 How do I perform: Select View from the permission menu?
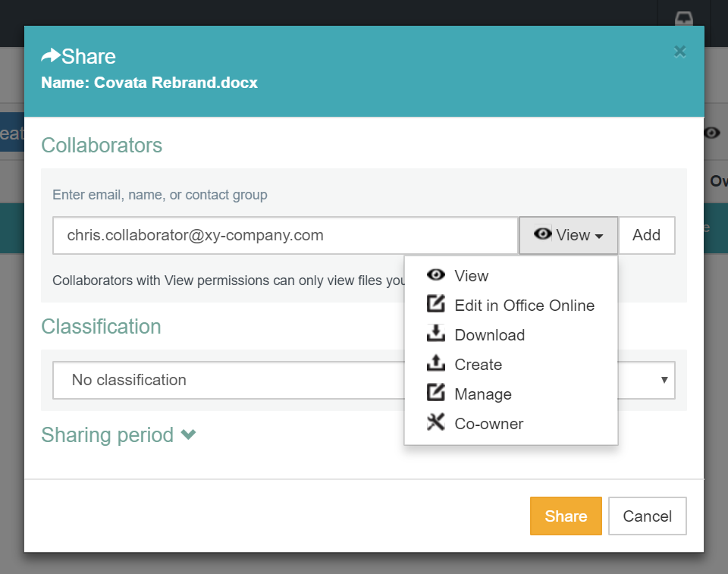pos(510,276)
